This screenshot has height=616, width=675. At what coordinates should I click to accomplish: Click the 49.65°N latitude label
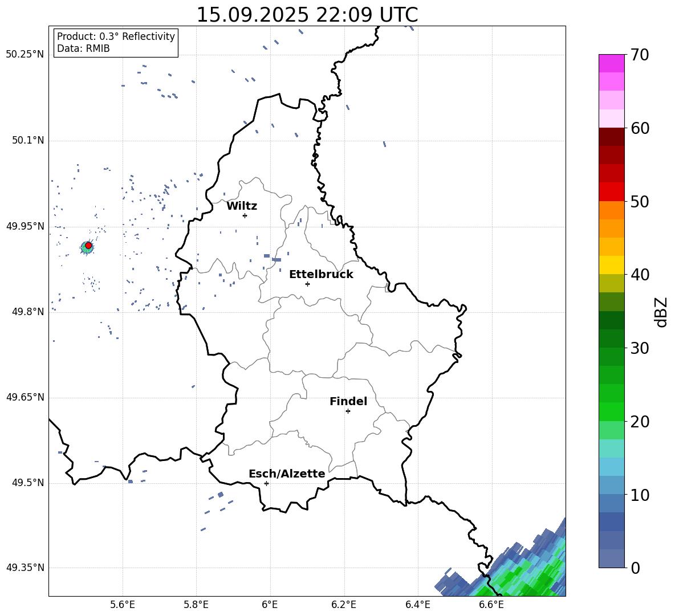25,397
